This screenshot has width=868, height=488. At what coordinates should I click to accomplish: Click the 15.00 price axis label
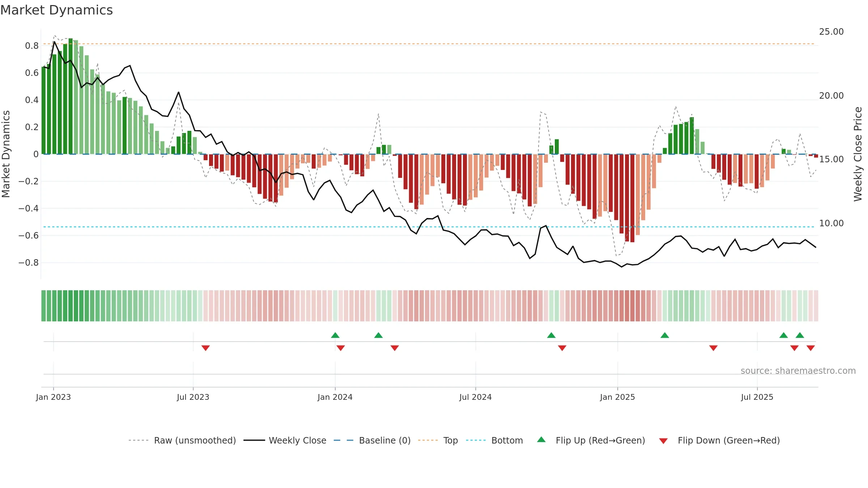(831, 159)
